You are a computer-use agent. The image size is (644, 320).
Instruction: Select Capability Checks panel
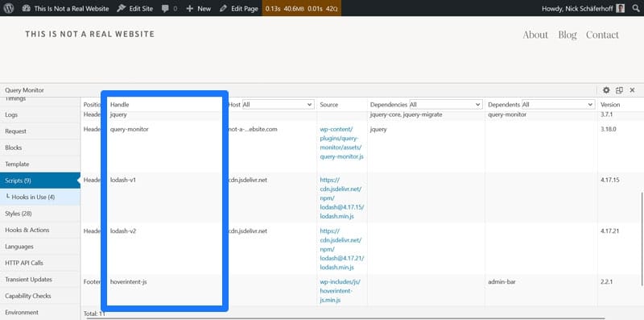pos(40,296)
